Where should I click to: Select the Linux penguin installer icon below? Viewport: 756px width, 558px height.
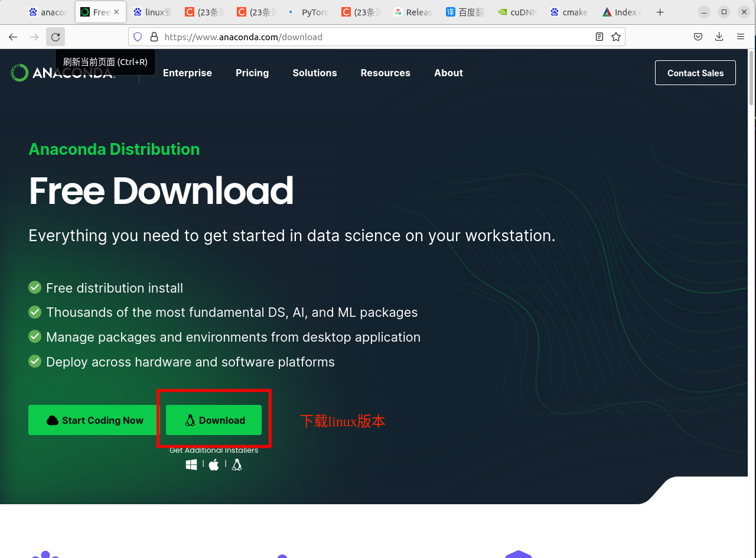[237, 465]
